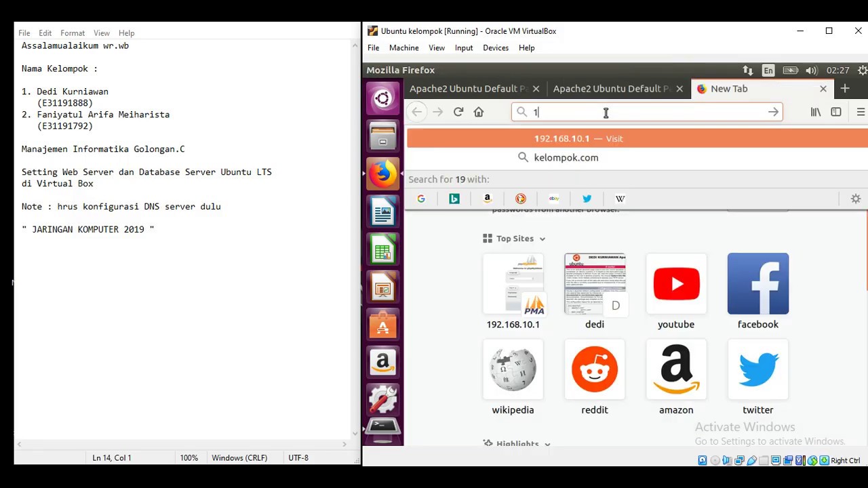Search with Twitter engine icon

pyautogui.click(x=587, y=199)
